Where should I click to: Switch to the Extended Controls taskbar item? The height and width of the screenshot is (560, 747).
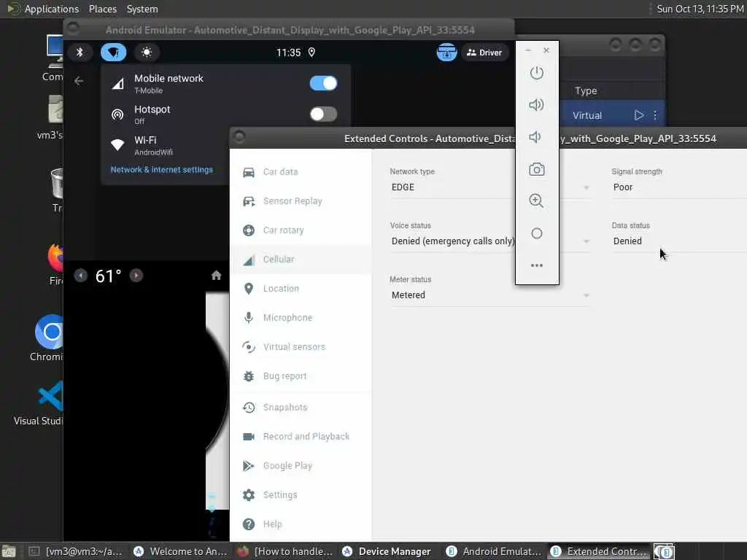coord(600,551)
